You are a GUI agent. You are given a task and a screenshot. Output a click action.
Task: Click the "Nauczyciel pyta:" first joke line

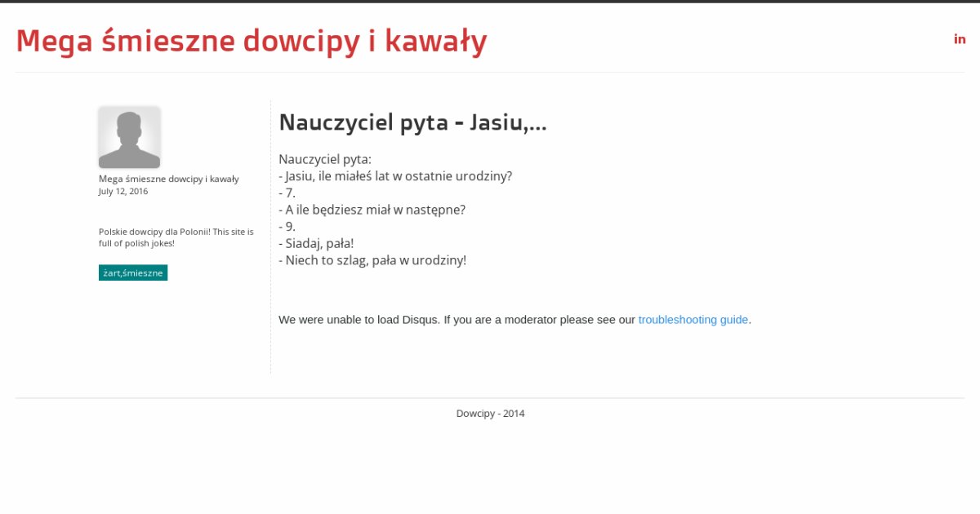(x=325, y=159)
